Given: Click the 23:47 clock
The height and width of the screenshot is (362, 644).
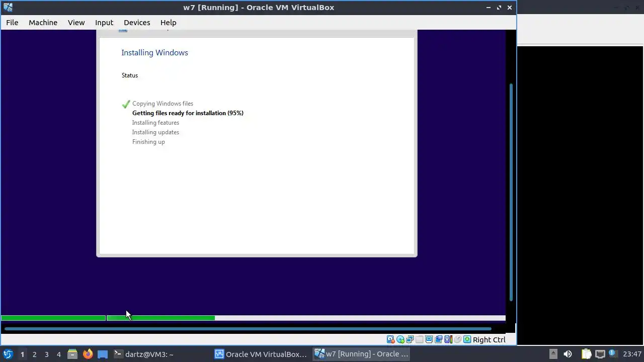Looking at the screenshot, I should point(632,354).
